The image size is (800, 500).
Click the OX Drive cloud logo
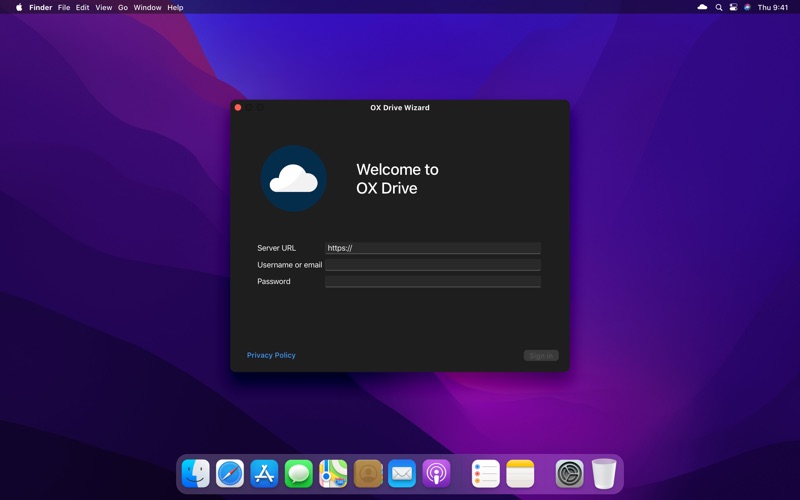click(x=294, y=179)
